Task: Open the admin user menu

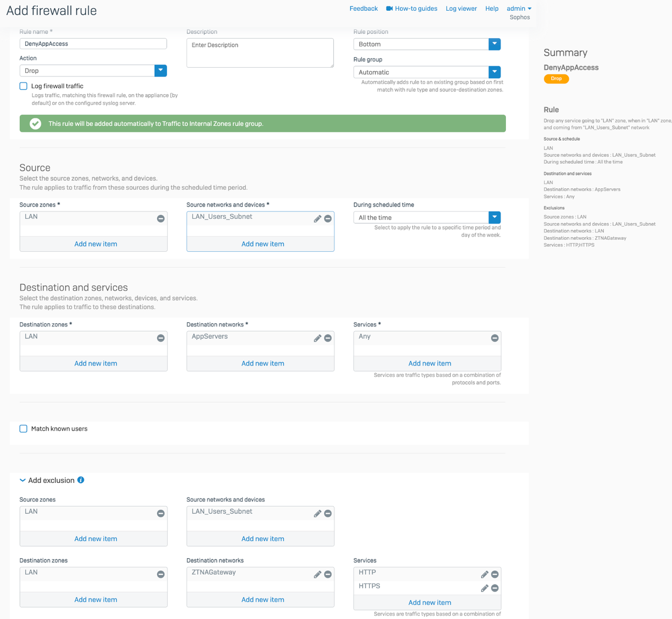Action: [x=519, y=9]
